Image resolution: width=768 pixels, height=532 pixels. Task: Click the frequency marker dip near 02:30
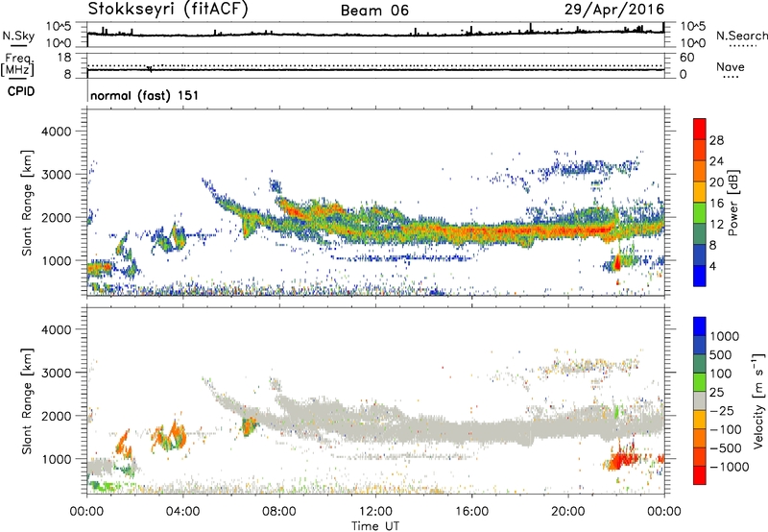pos(150,68)
